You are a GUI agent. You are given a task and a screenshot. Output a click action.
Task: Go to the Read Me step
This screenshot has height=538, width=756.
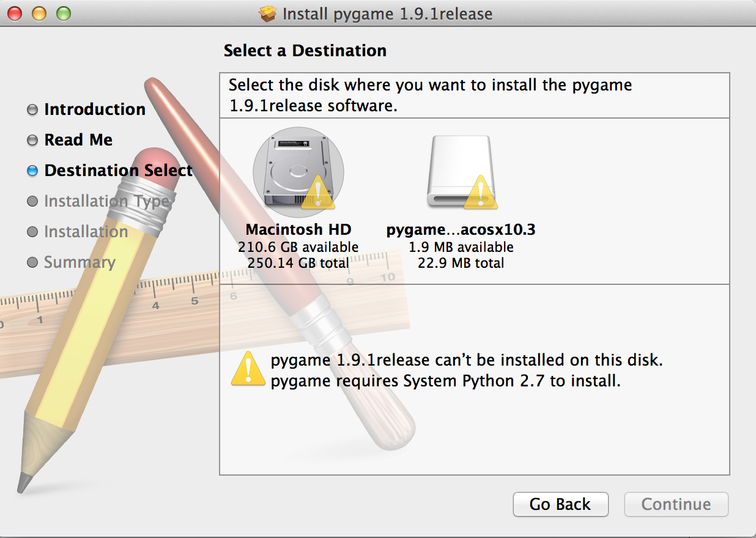78,140
